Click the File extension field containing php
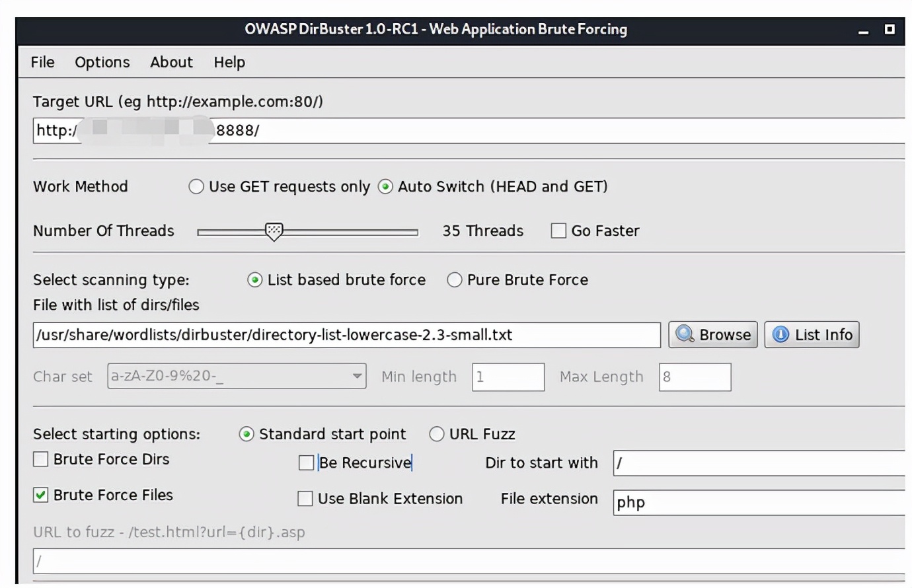The height and width of the screenshot is (588, 912). 759,503
